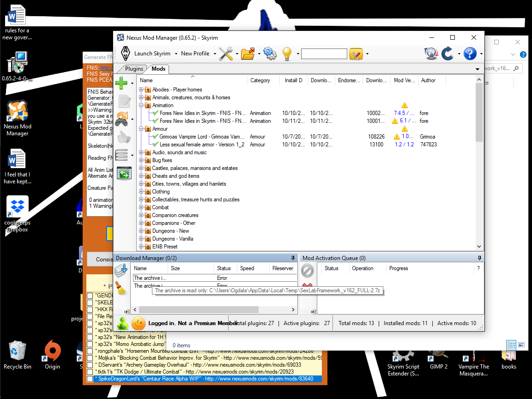Open the folder with arrow icon
Screen dimensions: 532x399
coord(248,54)
